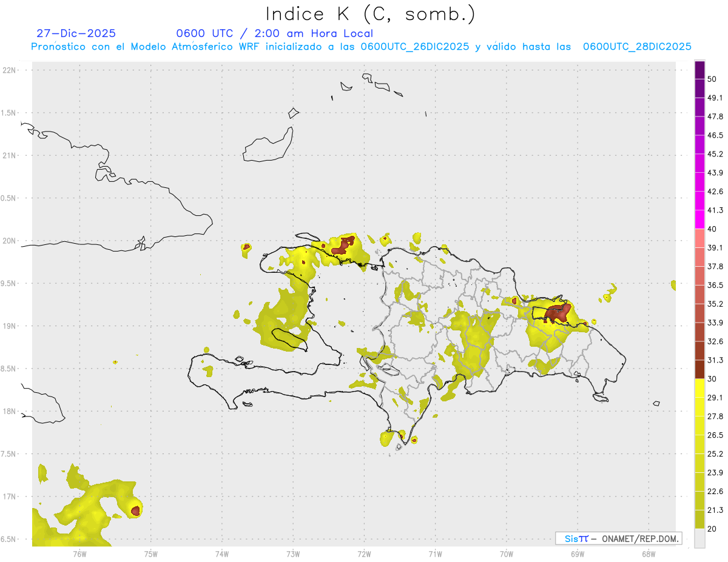Pick the light gray swatch below the 20 mark
The width and height of the screenshot is (728, 562).
point(700,538)
